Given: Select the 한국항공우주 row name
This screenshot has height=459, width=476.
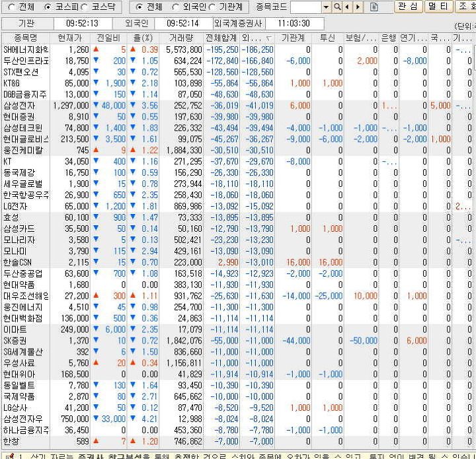Looking at the screenshot, I should [x=26, y=195].
